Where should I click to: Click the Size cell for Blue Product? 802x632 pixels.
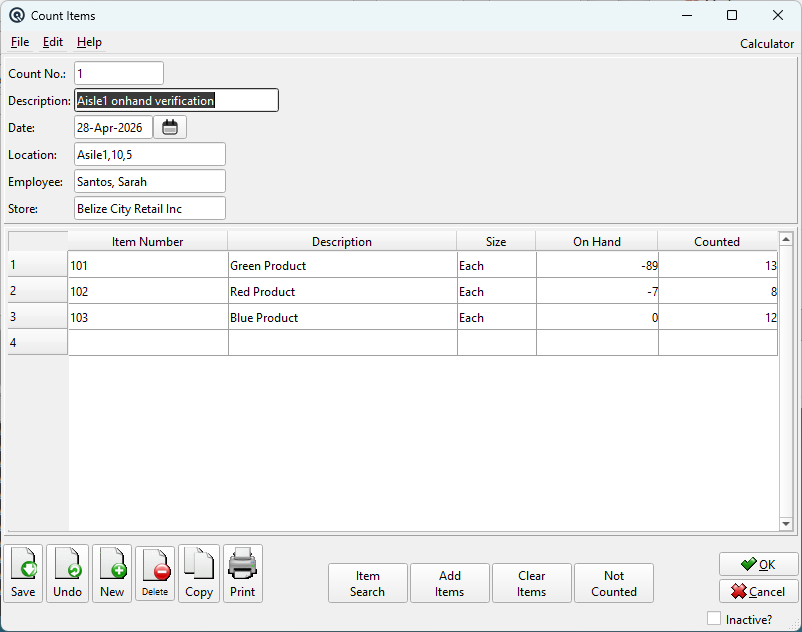coord(497,318)
